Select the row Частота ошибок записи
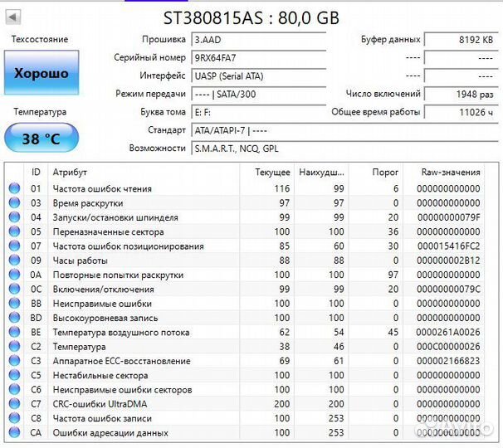 244,418
